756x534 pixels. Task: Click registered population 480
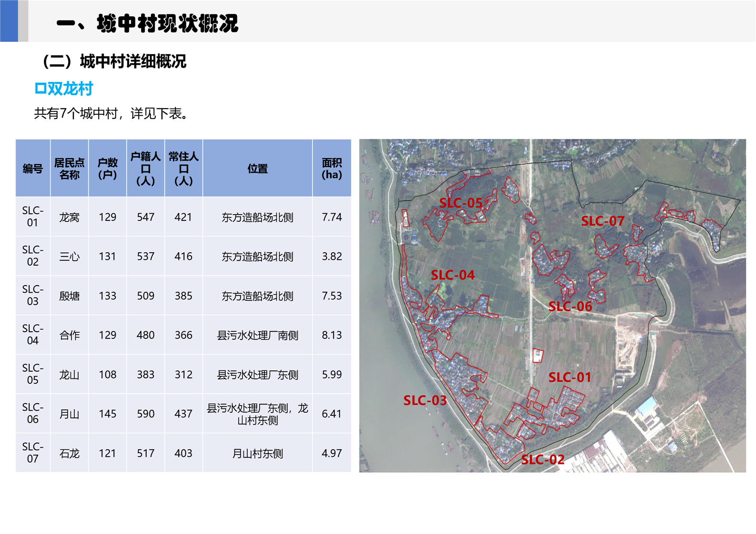coord(146,335)
